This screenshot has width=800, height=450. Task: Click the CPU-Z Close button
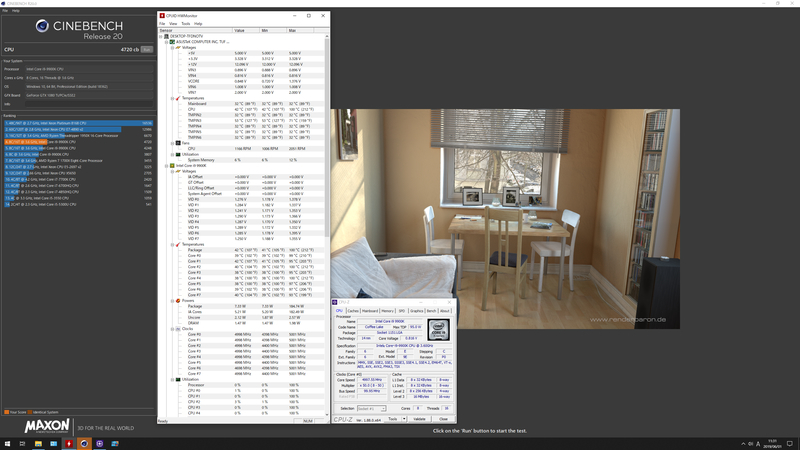pos(443,419)
